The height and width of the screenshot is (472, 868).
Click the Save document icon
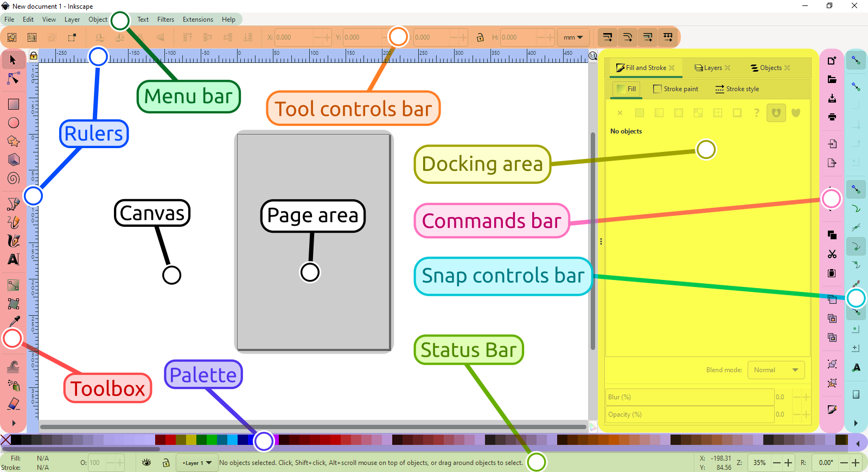coord(832,98)
